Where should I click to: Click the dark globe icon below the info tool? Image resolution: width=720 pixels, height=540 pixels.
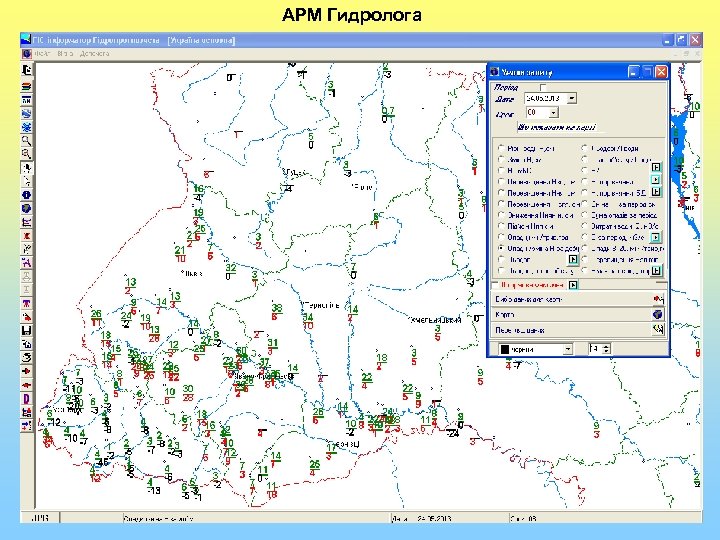pos(27,208)
